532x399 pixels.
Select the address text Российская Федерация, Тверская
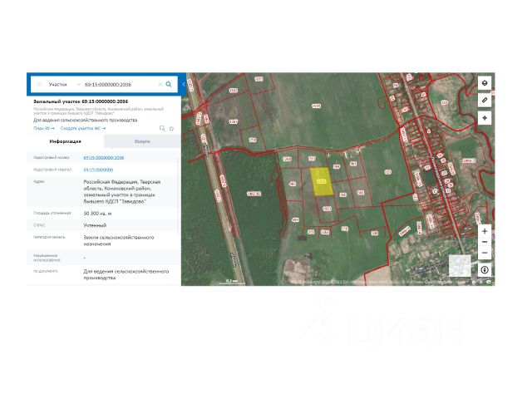point(122,182)
